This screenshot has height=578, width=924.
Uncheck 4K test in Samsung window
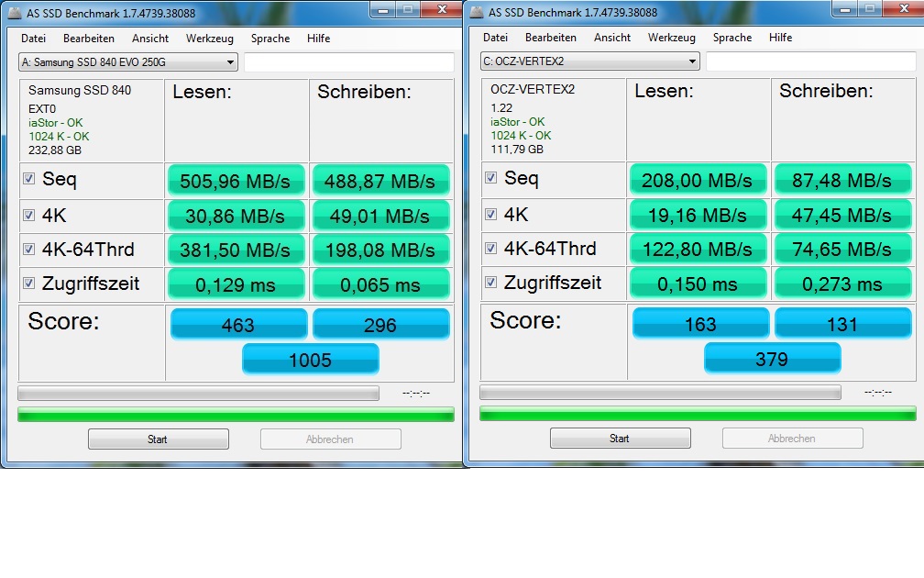point(28,216)
